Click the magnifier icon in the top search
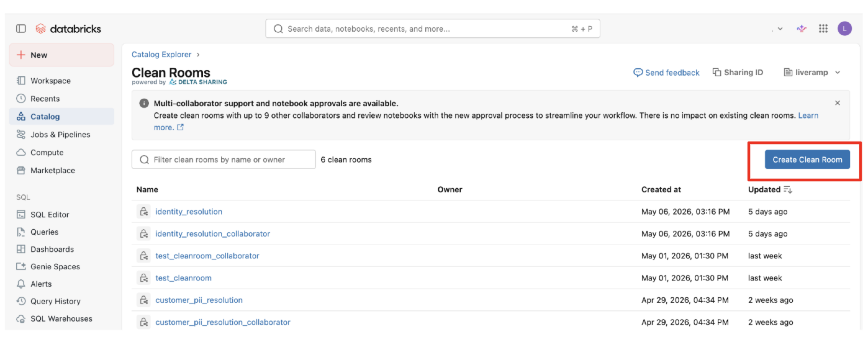 (x=278, y=29)
